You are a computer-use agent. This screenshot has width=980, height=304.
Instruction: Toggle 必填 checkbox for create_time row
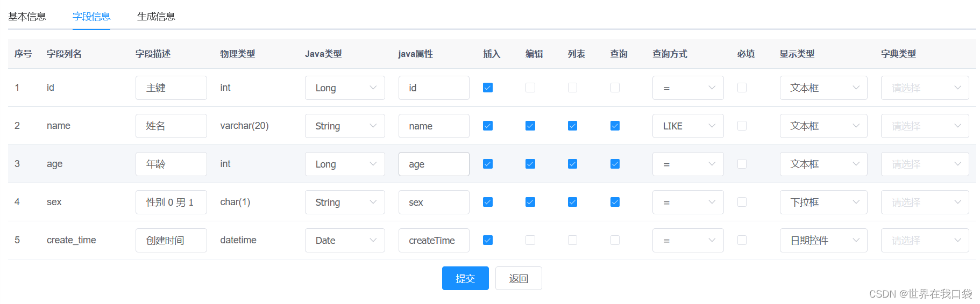click(x=742, y=240)
